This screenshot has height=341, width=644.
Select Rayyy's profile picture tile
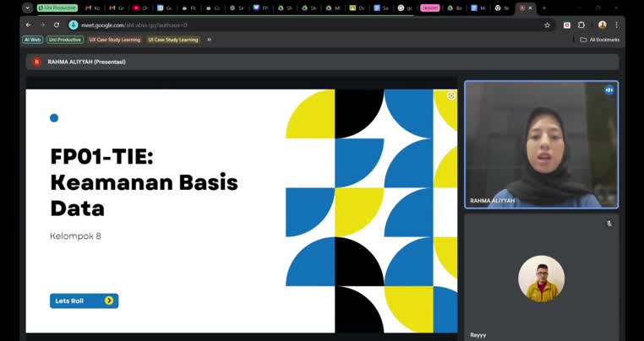[x=541, y=279]
